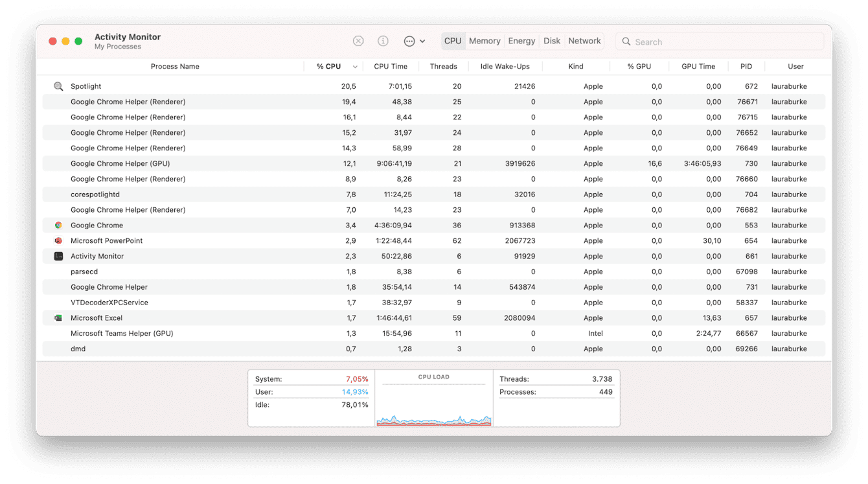Open the process inspector info icon

click(383, 41)
